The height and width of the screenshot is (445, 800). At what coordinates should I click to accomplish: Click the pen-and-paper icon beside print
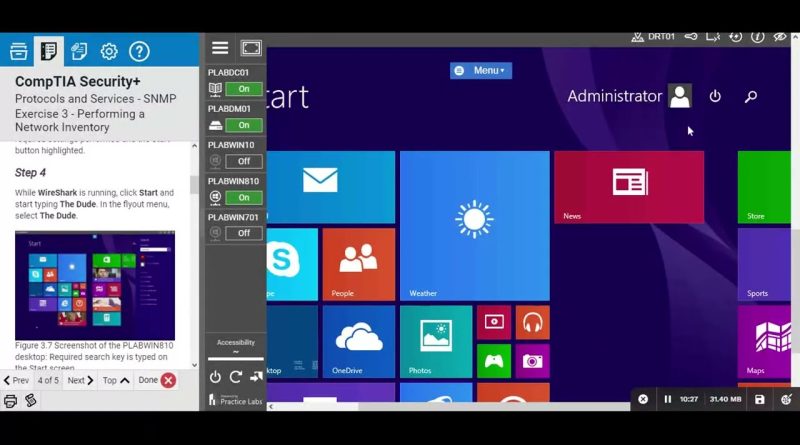pos(31,401)
